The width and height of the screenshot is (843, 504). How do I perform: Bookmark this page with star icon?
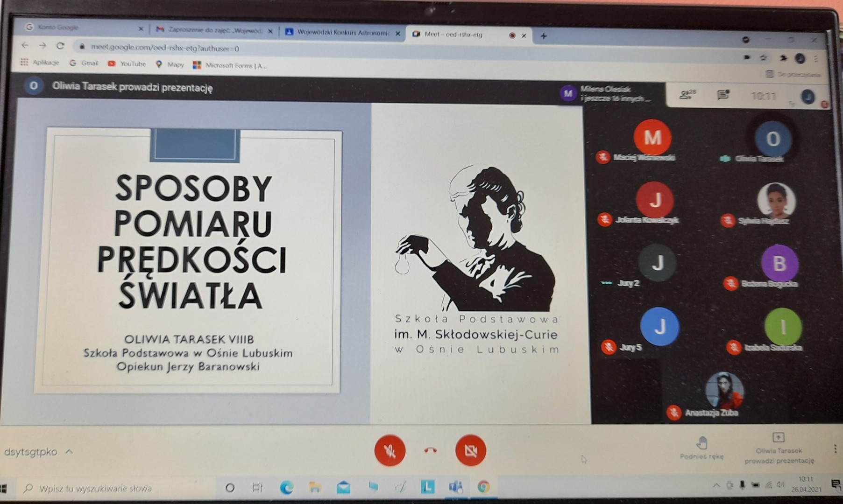764,58
